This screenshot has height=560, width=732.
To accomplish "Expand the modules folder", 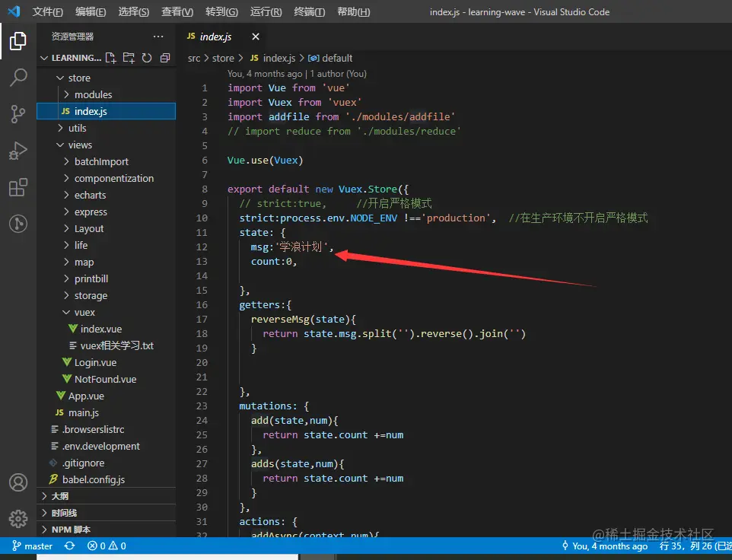I will (106, 95).
